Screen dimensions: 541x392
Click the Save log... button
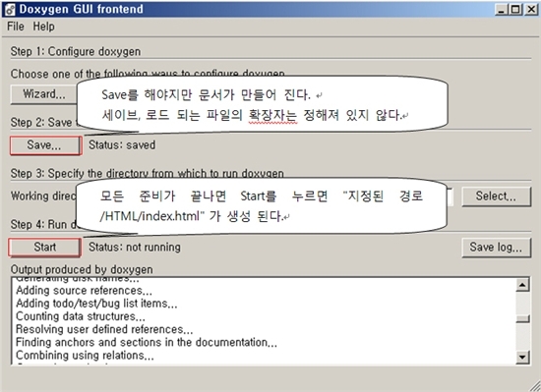(x=496, y=248)
